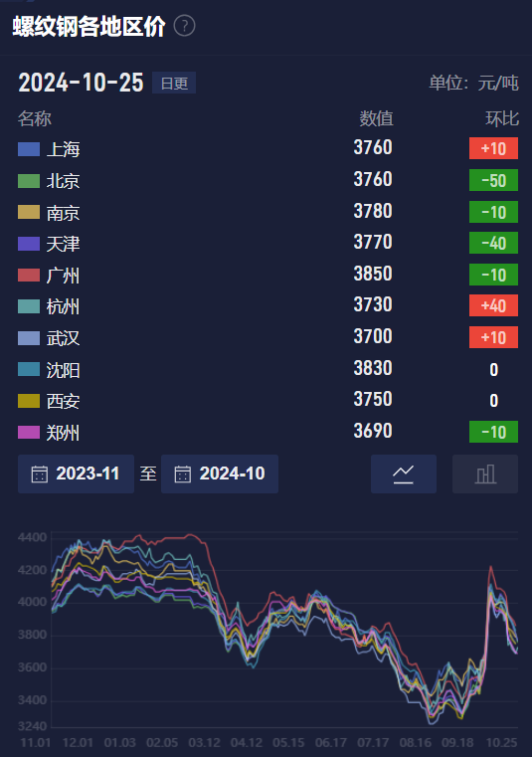Click the 西安 yellow legend swatch

(29, 401)
